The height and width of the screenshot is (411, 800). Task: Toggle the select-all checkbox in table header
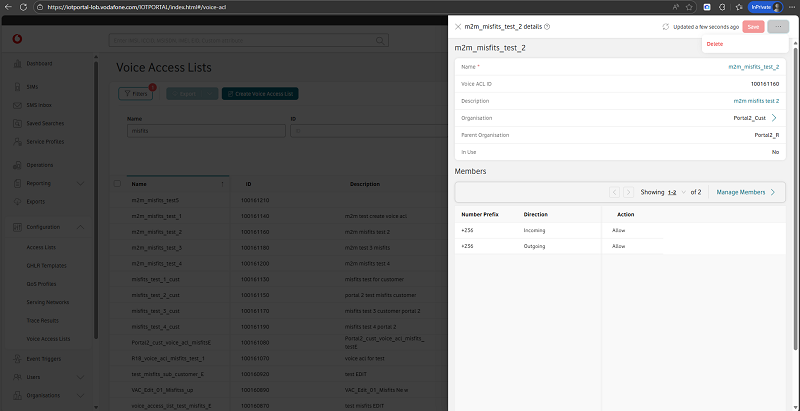pos(117,184)
